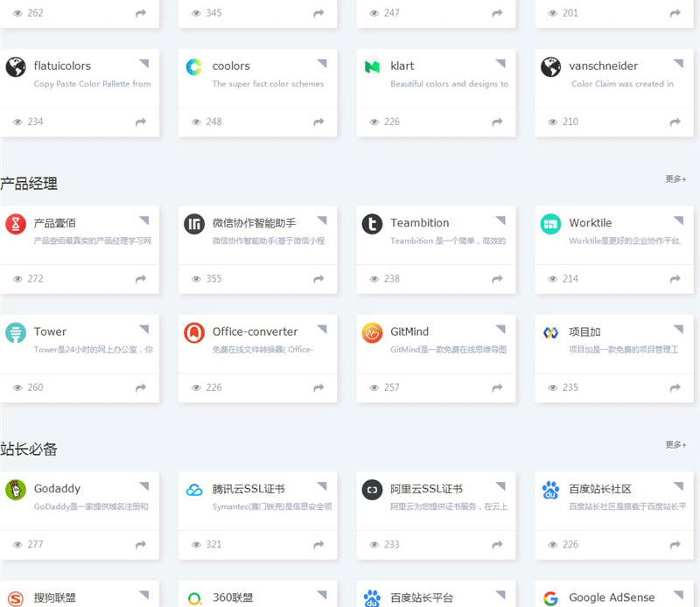Click corner triangle on 产品壹佰 card
This screenshot has width=700, height=607.
[x=144, y=220]
